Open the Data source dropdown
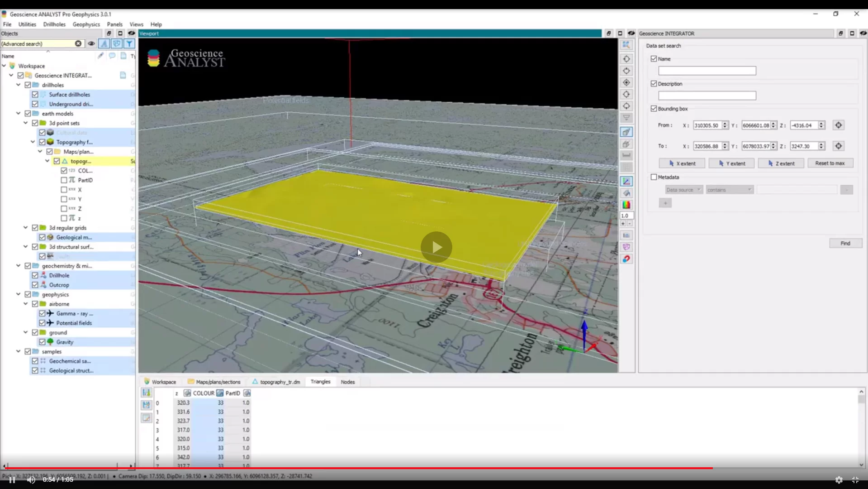The image size is (868, 489). click(684, 189)
